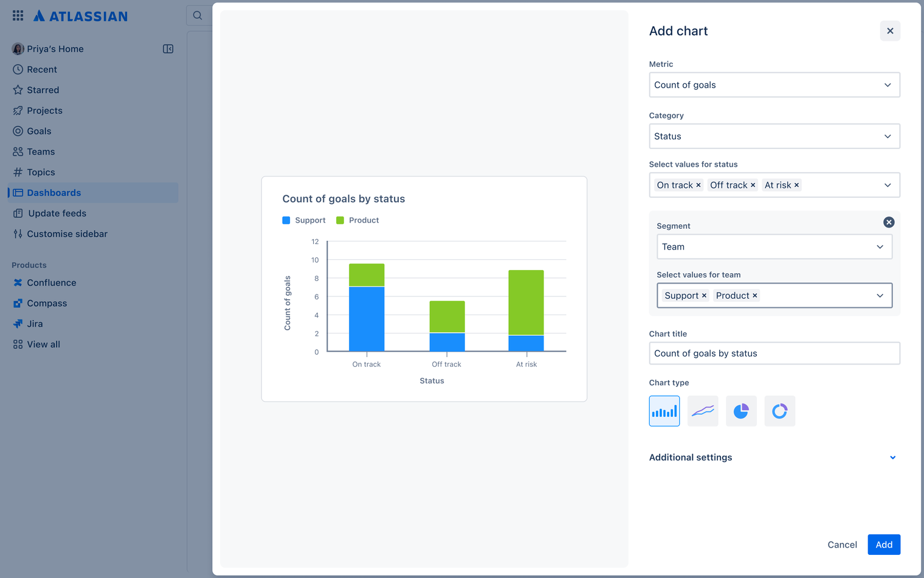Click the Cancel button
Screen dimensions: 924x578
pos(842,545)
